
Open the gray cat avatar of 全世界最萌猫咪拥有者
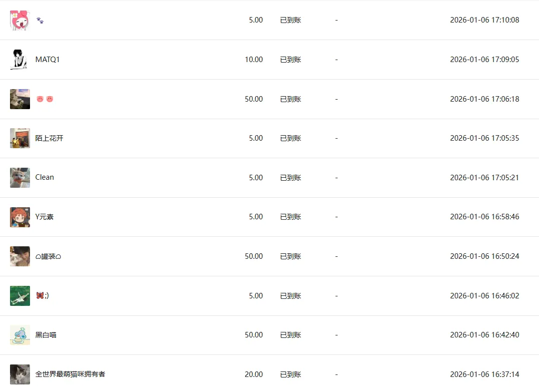[x=20, y=374]
